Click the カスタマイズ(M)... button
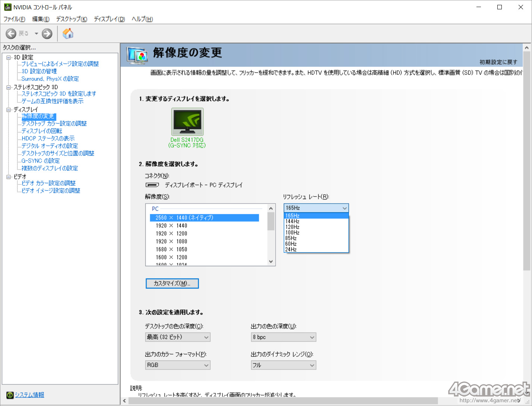This screenshot has width=532, height=406. pyautogui.click(x=172, y=283)
